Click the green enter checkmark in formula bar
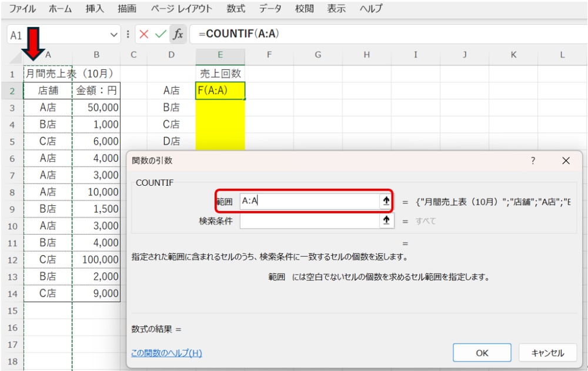The height and width of the screenshot is (371, 588). pos(161,35)
